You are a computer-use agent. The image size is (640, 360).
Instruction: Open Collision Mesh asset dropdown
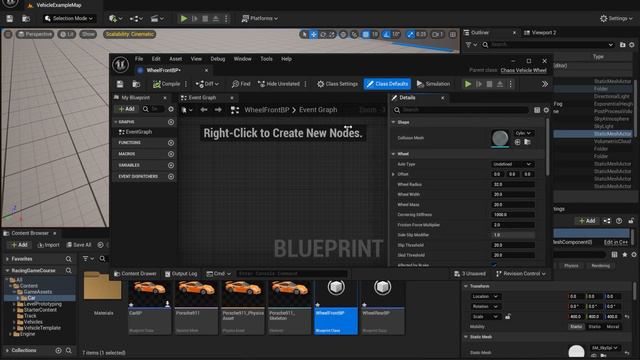[x=523, y=133]
